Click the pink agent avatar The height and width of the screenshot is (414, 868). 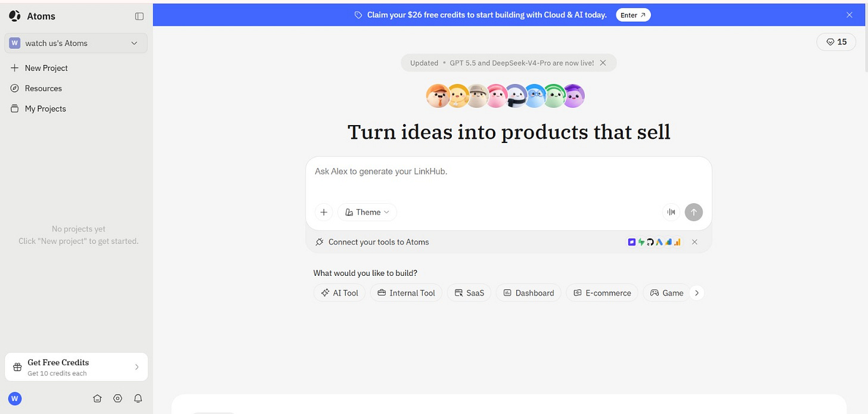pyautogui.click(x=496, y=95)
